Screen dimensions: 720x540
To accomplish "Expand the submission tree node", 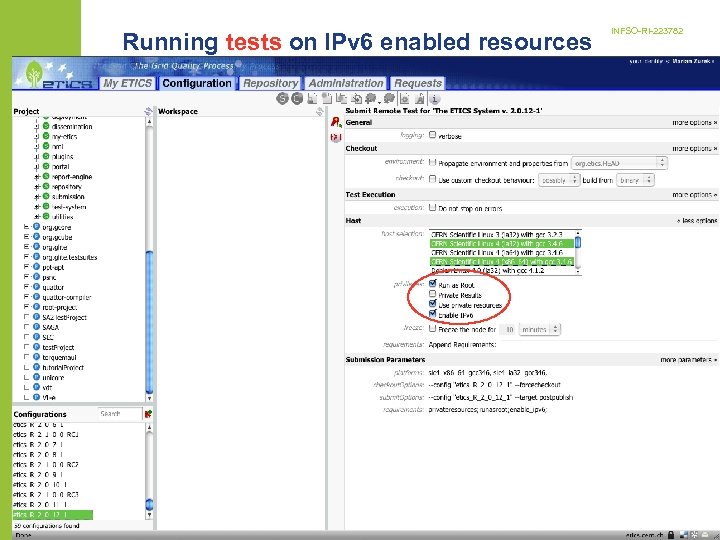I will [37, 197].
